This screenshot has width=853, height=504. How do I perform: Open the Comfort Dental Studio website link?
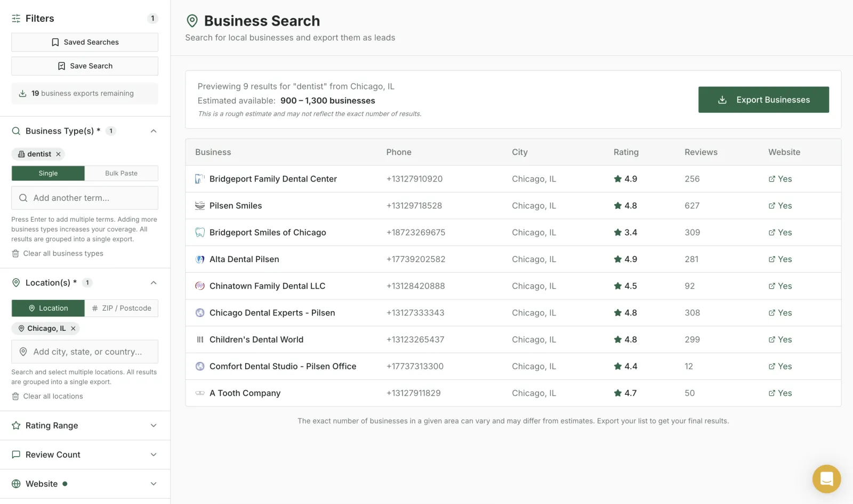(x=780, y=367)
